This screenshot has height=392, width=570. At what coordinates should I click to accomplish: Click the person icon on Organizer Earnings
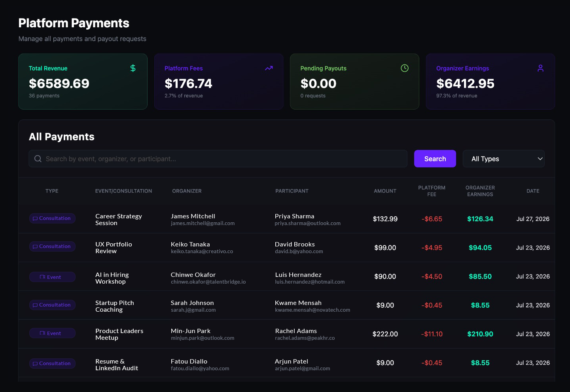540,68
